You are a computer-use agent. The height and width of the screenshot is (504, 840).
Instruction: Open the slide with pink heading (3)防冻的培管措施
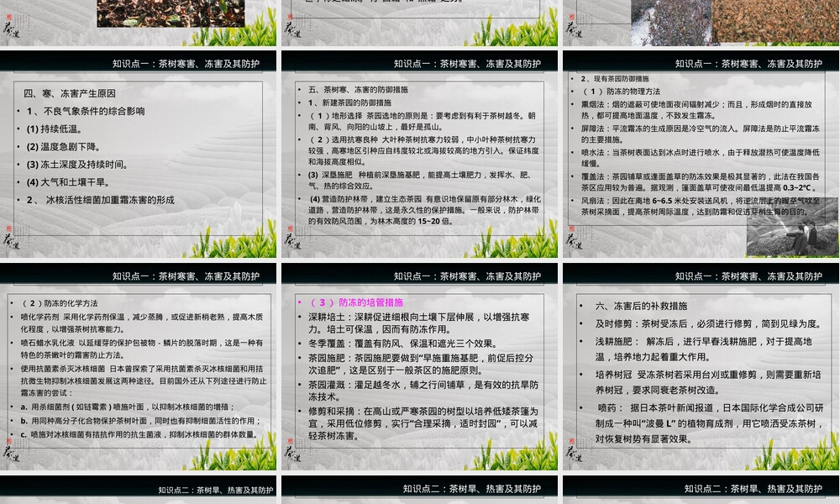(x=419, y=367)
